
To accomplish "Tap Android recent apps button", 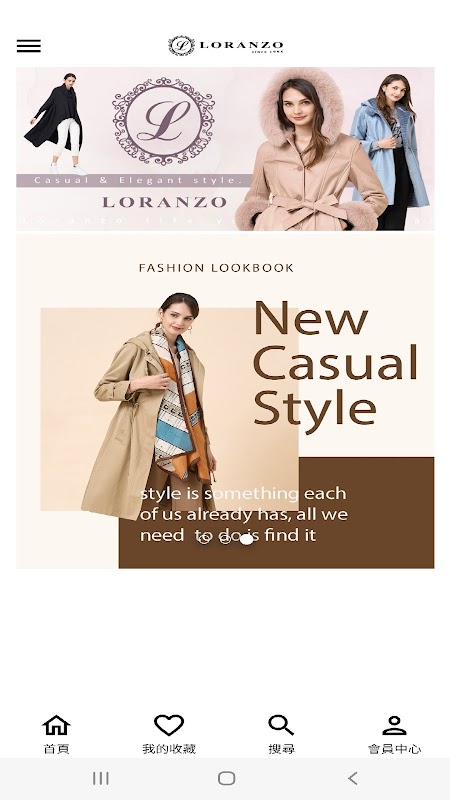I will click(101, 778).
